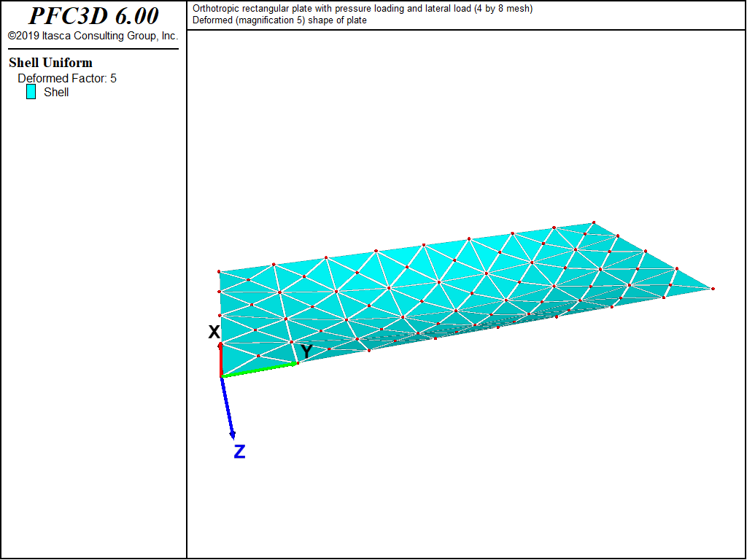Click the 'Shell Uniform' legend heading
Image resolution: width=747 pixels, height=560 pixels.
pos(50,63)
